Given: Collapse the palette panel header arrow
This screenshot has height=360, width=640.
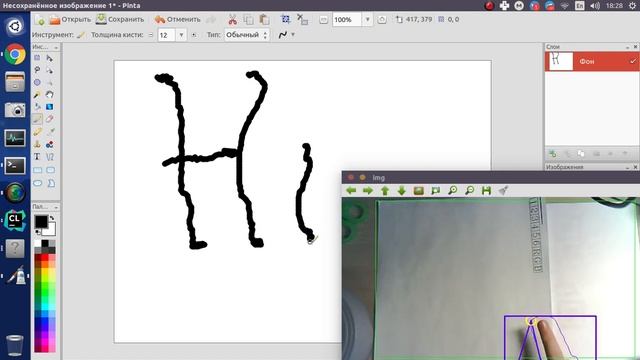Looking at the screenshot, I should pyautogui.click(x=56, y=207).
